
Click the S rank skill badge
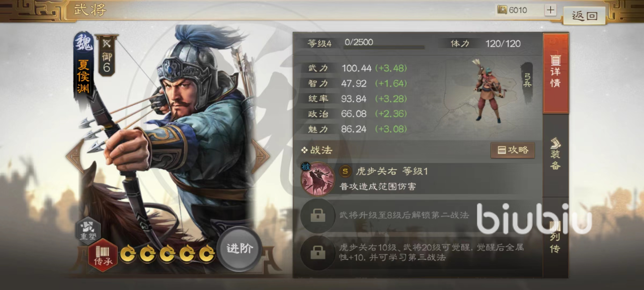[x=345, y=171]
